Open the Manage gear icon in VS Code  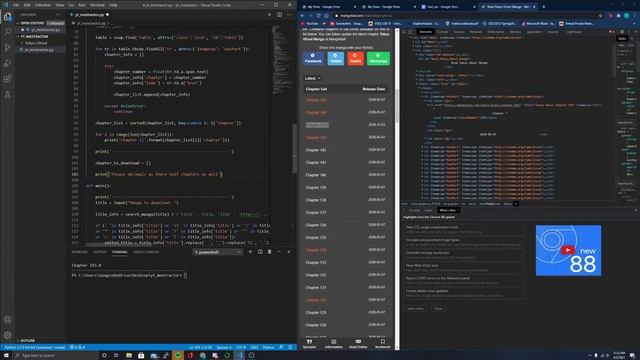tap(7, 335)
